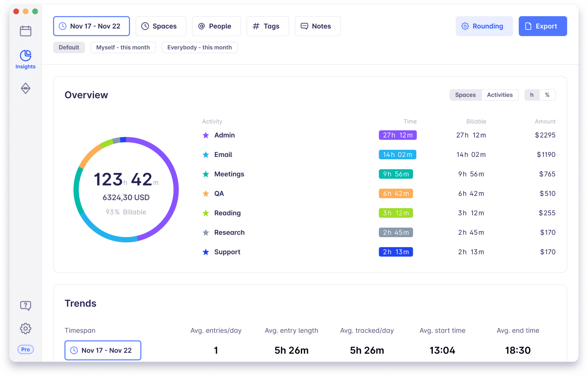
Task: Open the Nov 17 - Nov 22 date range picker
Action: click(x=92, y=26)
